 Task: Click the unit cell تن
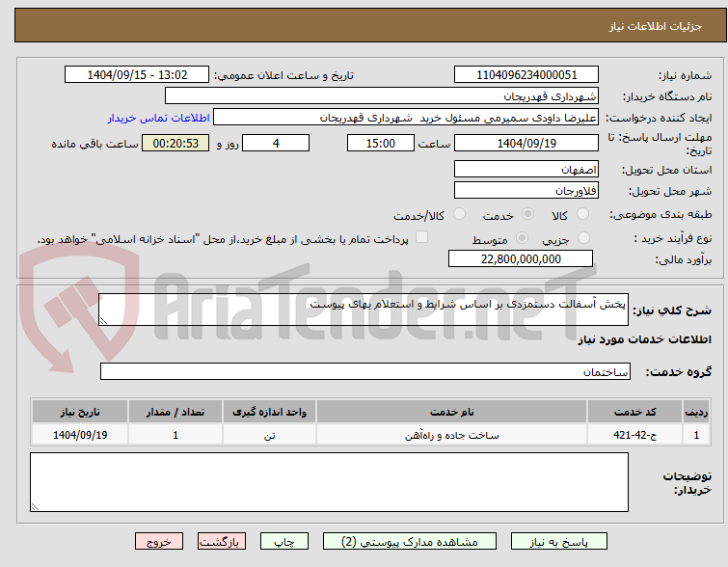[x=269, y=435]
